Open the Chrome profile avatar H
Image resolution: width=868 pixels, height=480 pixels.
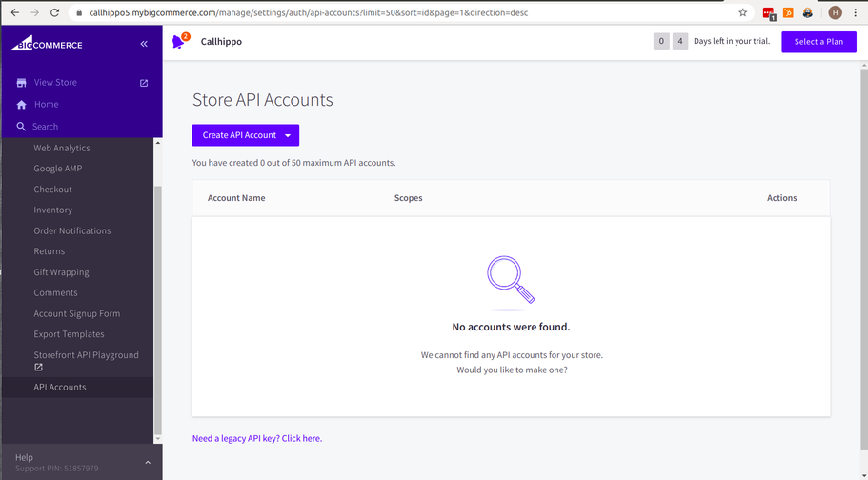tap(835, 12)
